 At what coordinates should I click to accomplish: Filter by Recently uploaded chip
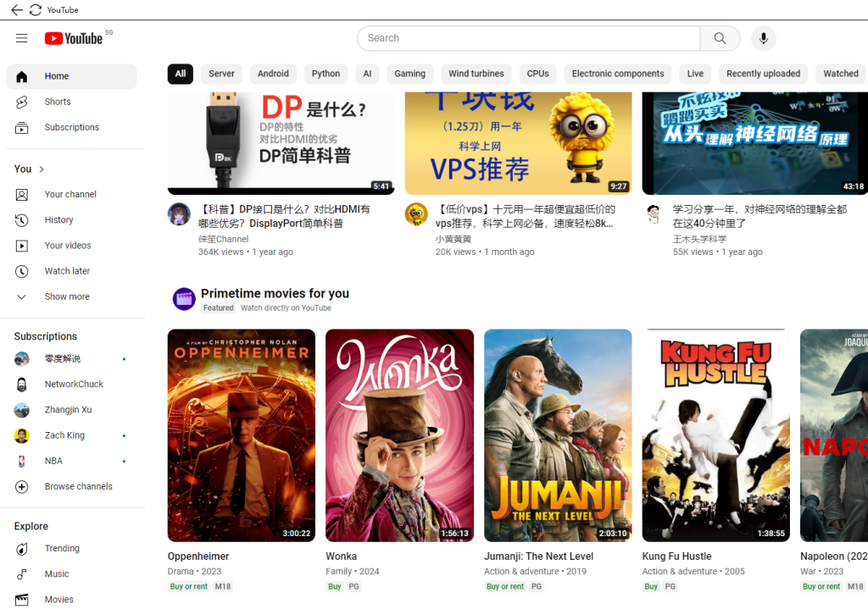(762, 74)
